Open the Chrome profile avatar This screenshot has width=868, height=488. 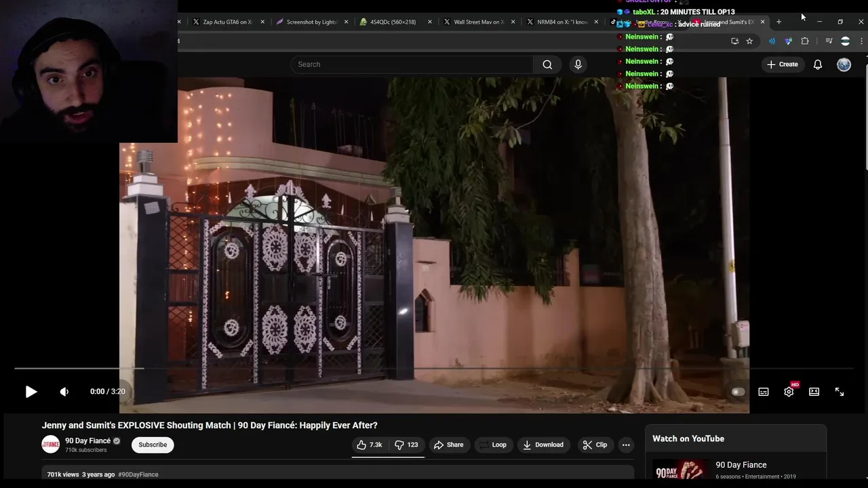pos(845,41)
